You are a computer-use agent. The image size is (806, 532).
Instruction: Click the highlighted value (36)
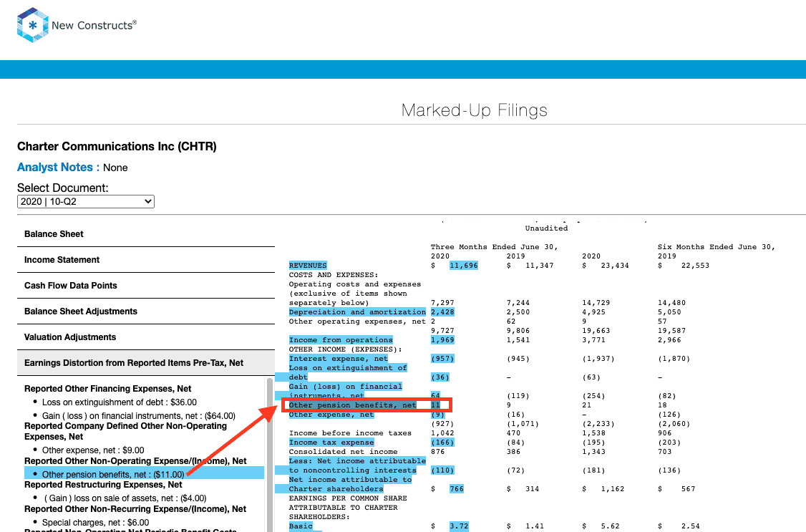pos(440,377)
